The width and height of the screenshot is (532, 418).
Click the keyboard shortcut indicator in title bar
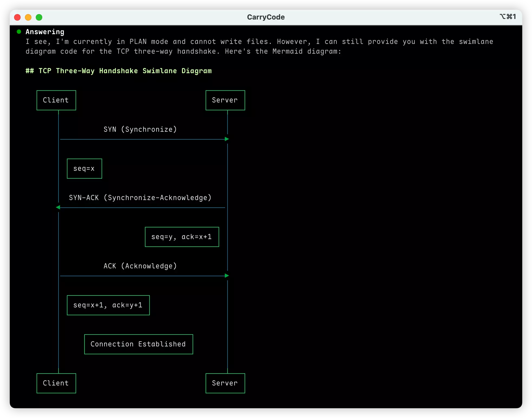point(508,17)
